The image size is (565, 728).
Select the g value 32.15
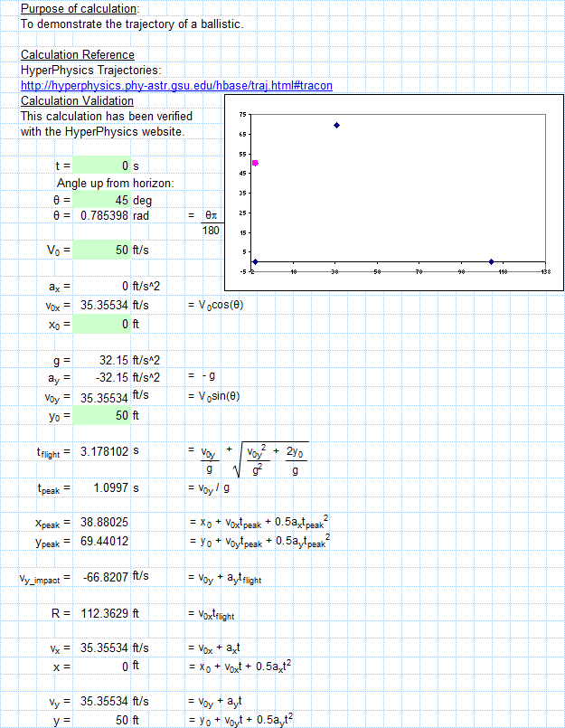click(x=114, y=360)
